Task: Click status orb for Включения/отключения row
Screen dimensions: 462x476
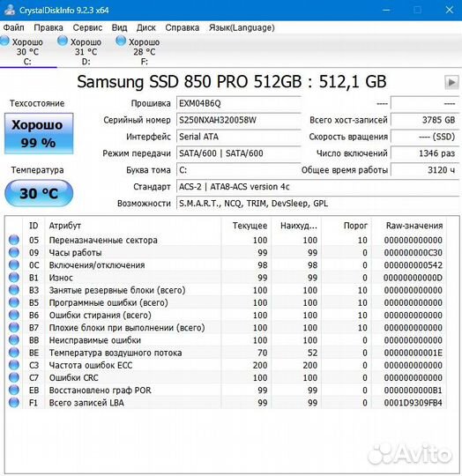Action: point(13,264)
